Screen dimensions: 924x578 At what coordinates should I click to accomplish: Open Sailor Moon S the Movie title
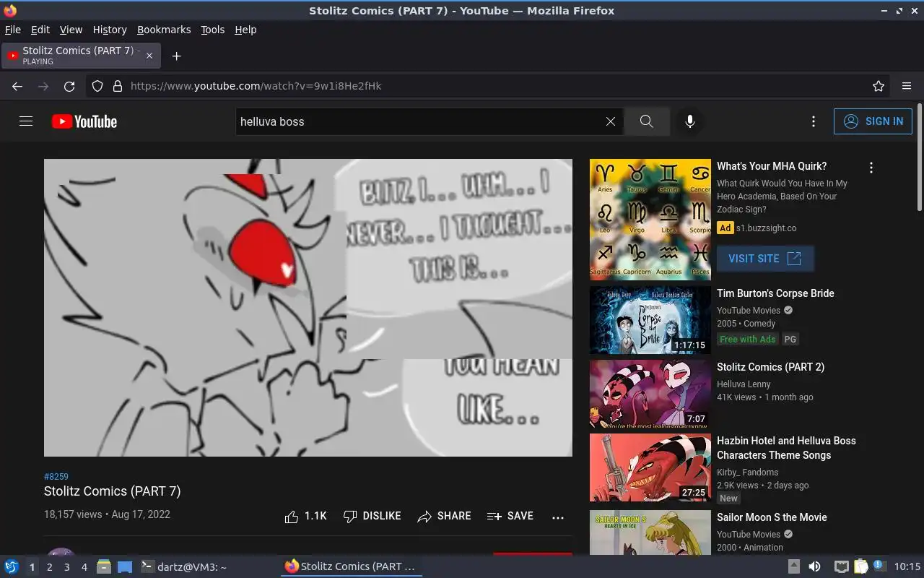[772, 517]
